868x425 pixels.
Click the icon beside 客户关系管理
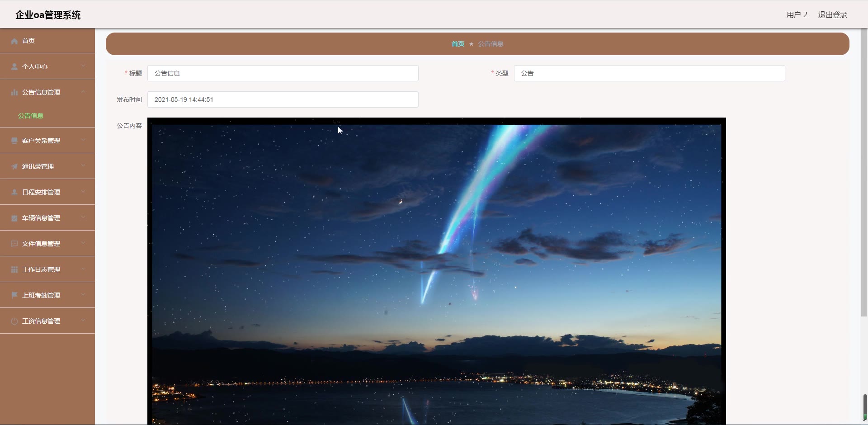pos(14,141)
